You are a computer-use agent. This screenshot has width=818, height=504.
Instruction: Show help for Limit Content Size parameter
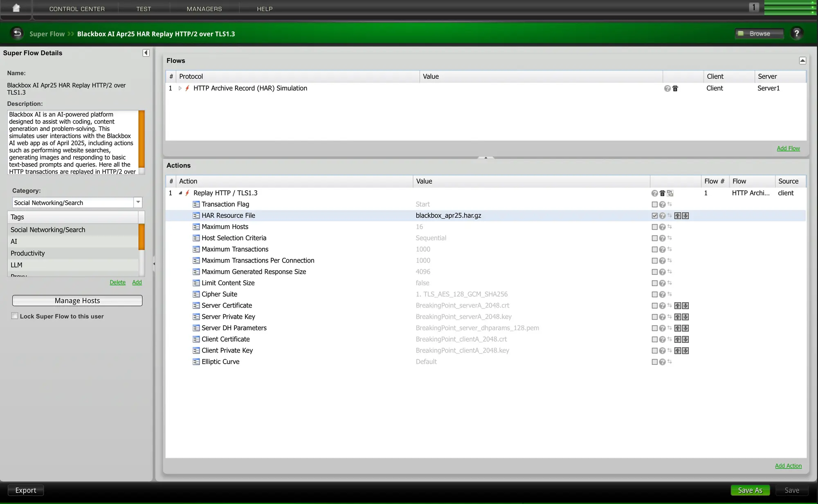pos(662,283)
